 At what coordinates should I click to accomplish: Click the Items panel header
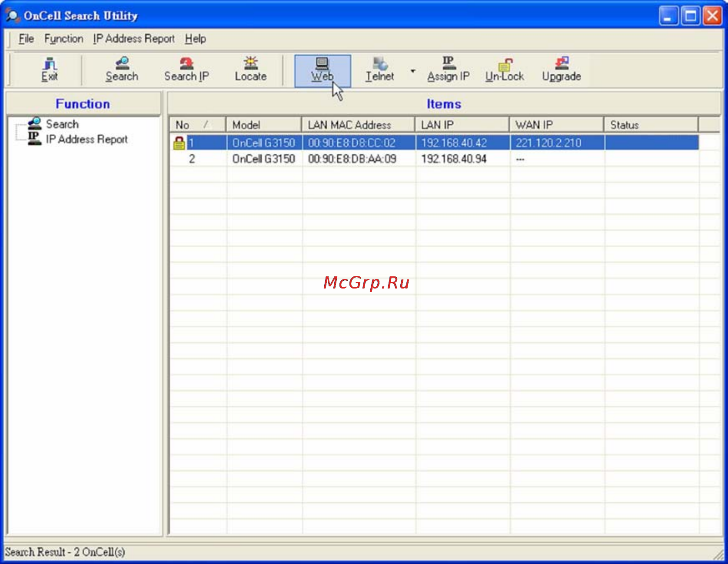coord(444,104)
